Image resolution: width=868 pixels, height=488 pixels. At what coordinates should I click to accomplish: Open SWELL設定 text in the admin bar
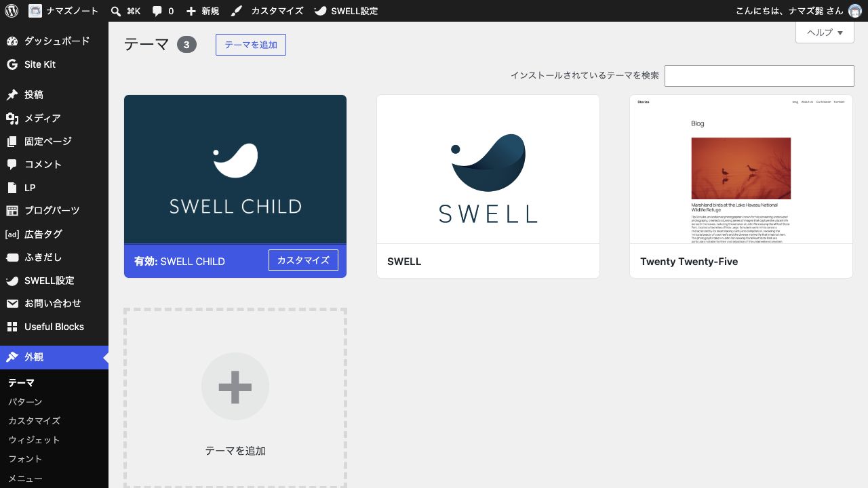(x=355, y=11)
